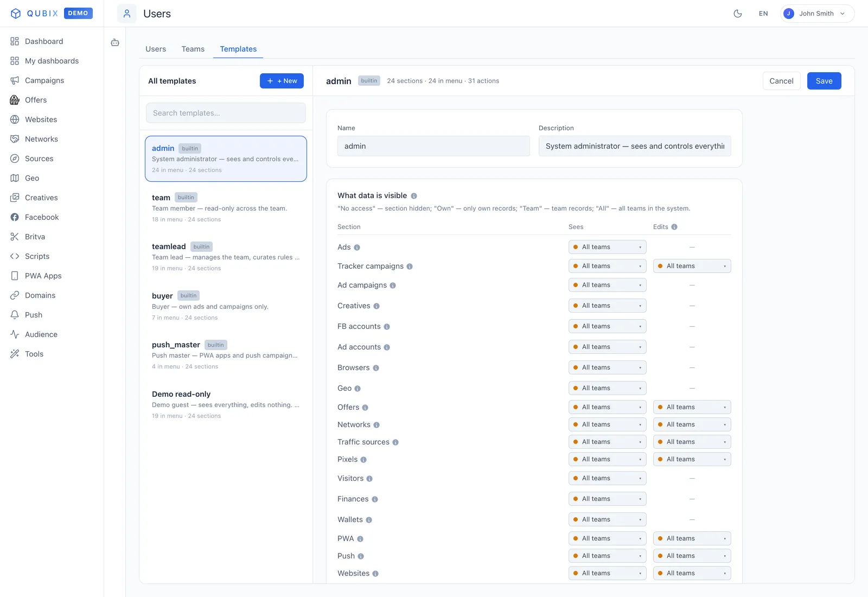868x597 pixels.
Task: Click info icon next to Traffic sources
Action: 395,442
